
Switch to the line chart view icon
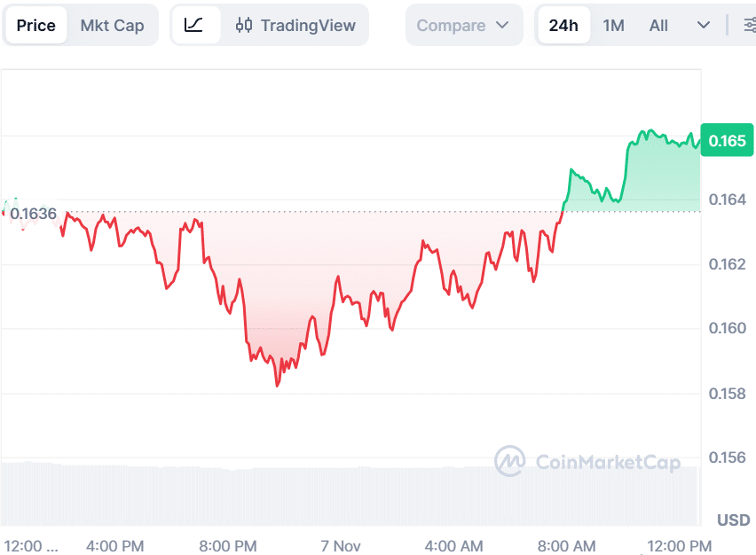click(194, 25)
